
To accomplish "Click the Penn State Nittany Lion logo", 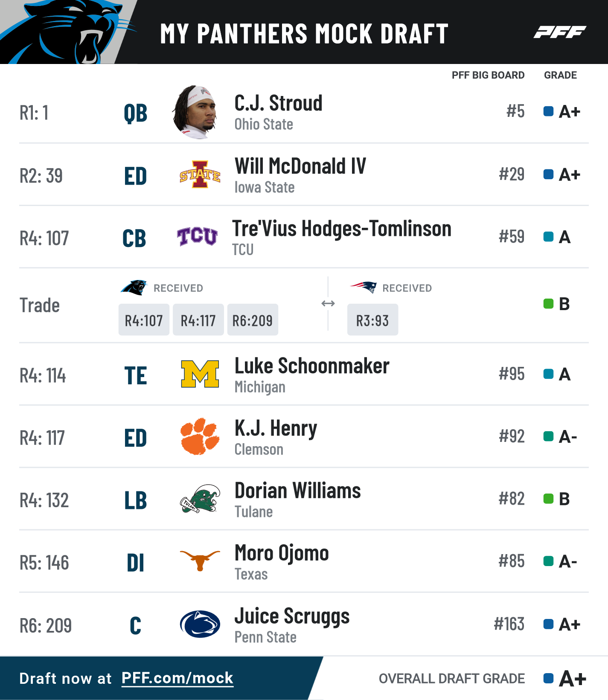I will [x=200, y=624].
